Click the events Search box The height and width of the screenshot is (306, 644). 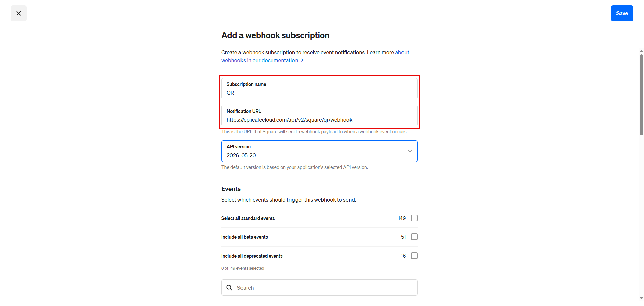[x=319, y=288]
